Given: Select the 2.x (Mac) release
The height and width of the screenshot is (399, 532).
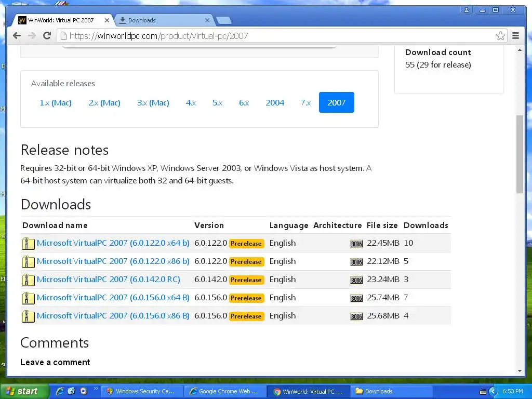Looking at the screenshot, I should 104,102.
